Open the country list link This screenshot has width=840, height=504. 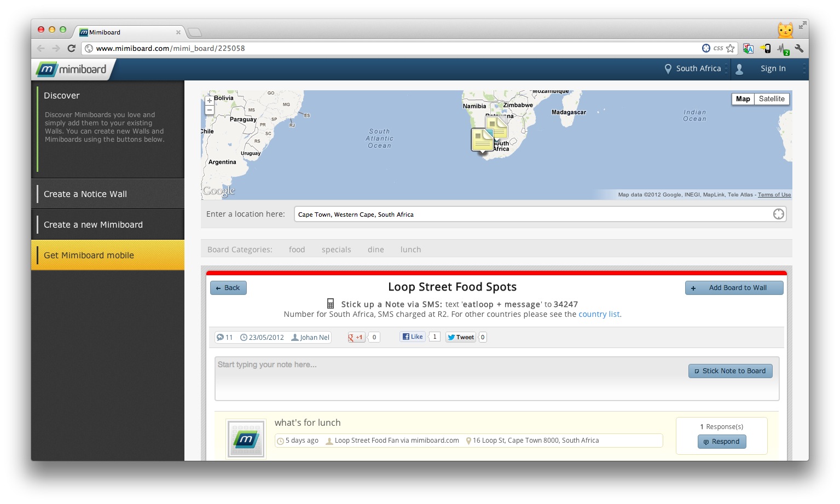click(599, 314)
